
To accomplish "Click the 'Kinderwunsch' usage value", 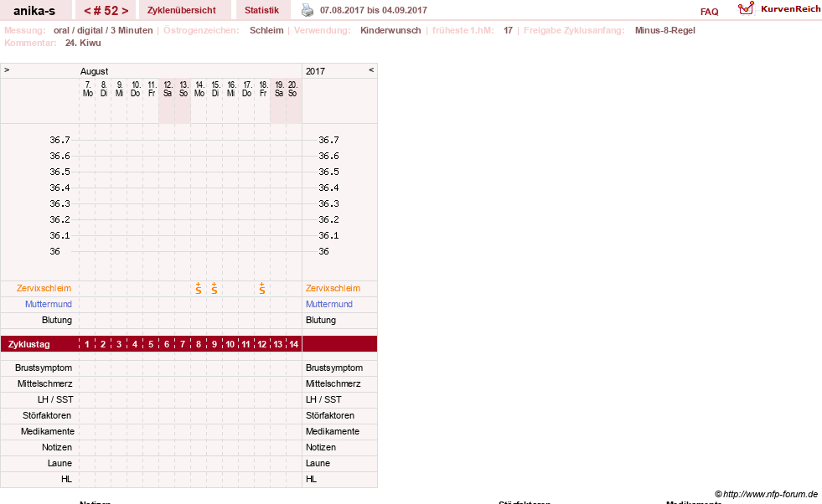I will pos(390,30).
